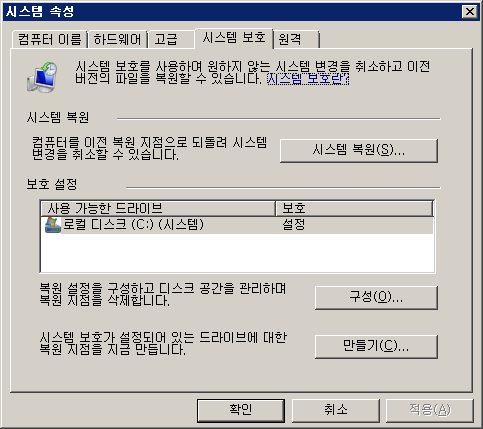Switch to the 원격 tab
The height and width of the screenshot is (429, 483).
pyautogui.click(x=296, y=40)
